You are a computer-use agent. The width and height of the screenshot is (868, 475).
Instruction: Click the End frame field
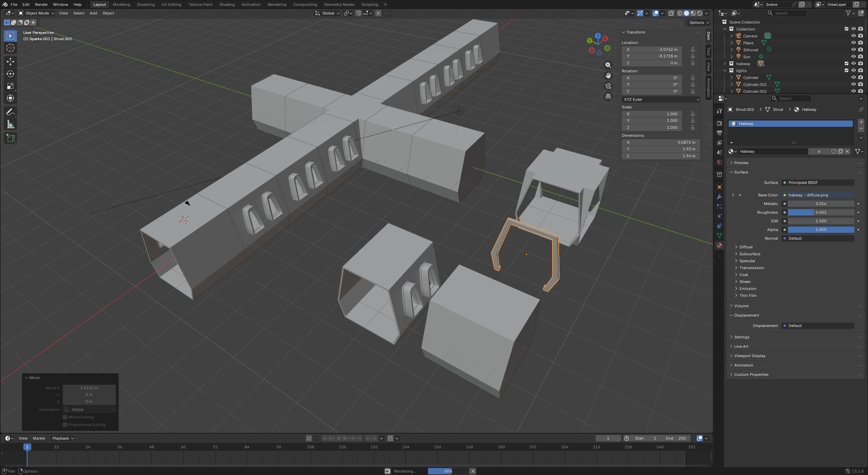tap(676, 438)
